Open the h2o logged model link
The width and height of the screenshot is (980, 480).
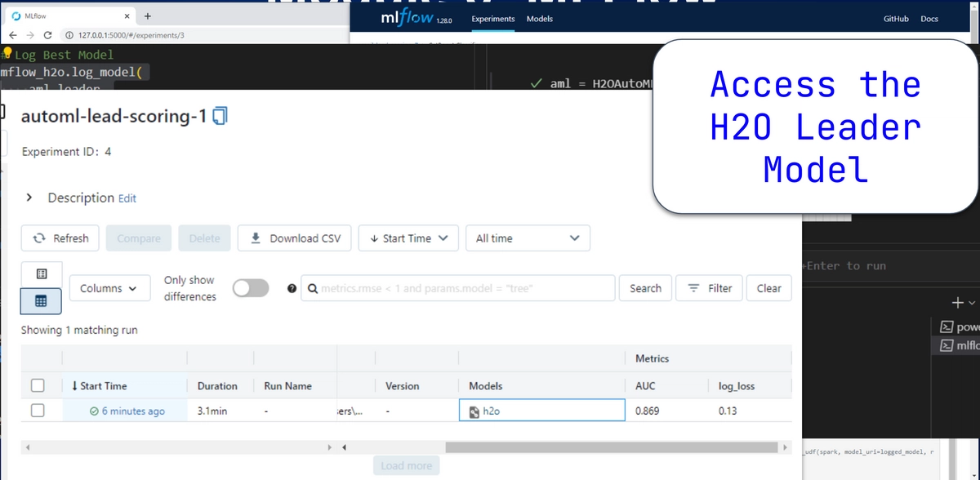[x=491, y=411]
